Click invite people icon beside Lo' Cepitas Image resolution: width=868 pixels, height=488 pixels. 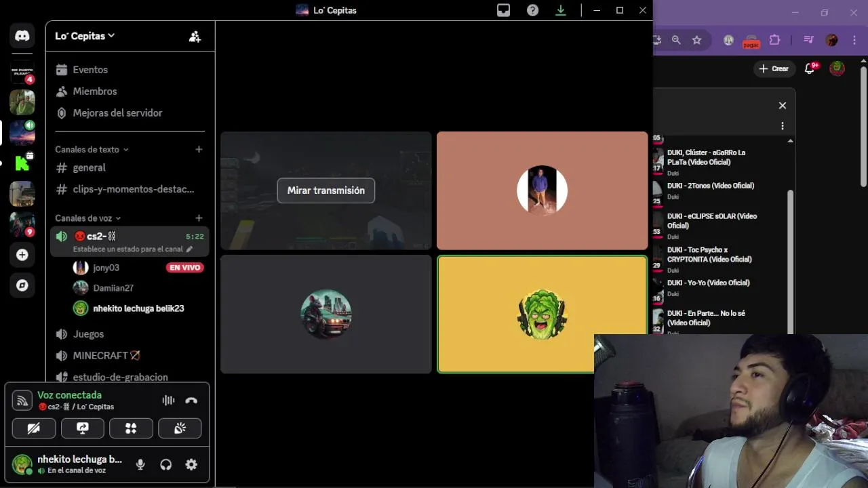point(195,37)
